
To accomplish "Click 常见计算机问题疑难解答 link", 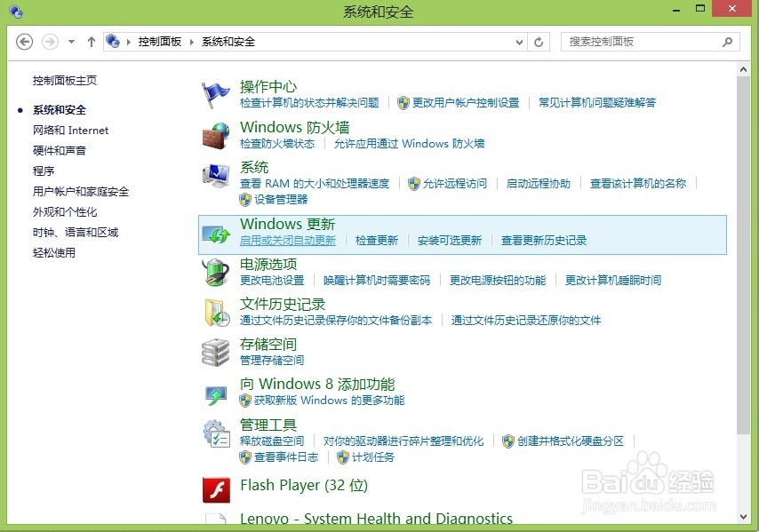I will [597, 102].
